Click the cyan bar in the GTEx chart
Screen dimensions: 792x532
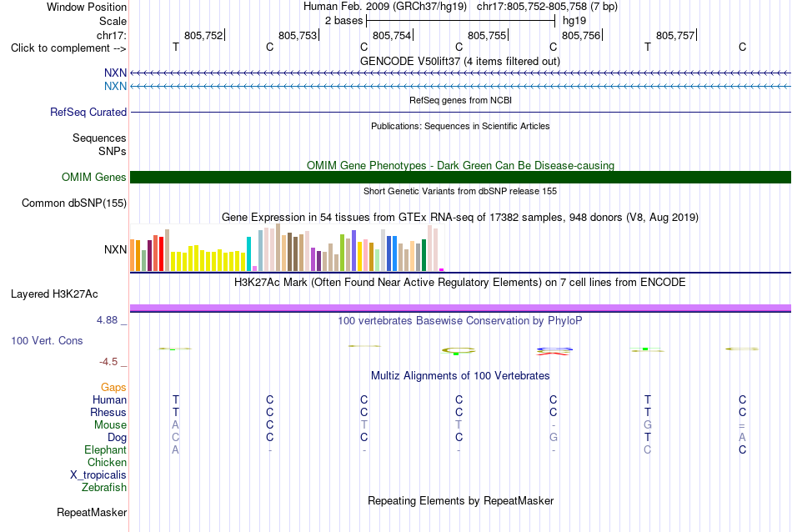coord(248,254)
